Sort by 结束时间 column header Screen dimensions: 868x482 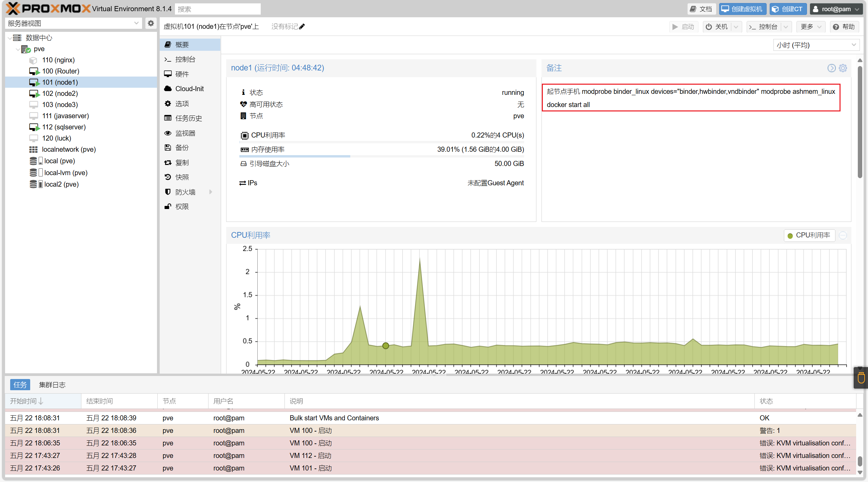point(119,401)
